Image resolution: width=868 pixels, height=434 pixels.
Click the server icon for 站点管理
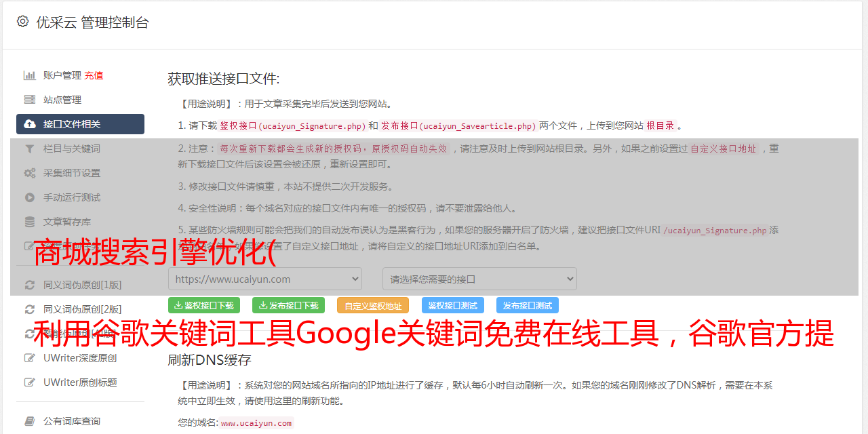(30, 100)
